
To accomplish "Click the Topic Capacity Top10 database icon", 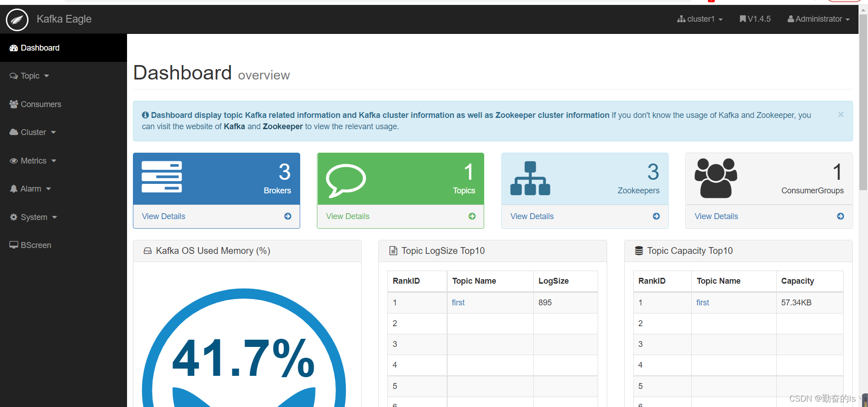I will [x=639, y=251].
